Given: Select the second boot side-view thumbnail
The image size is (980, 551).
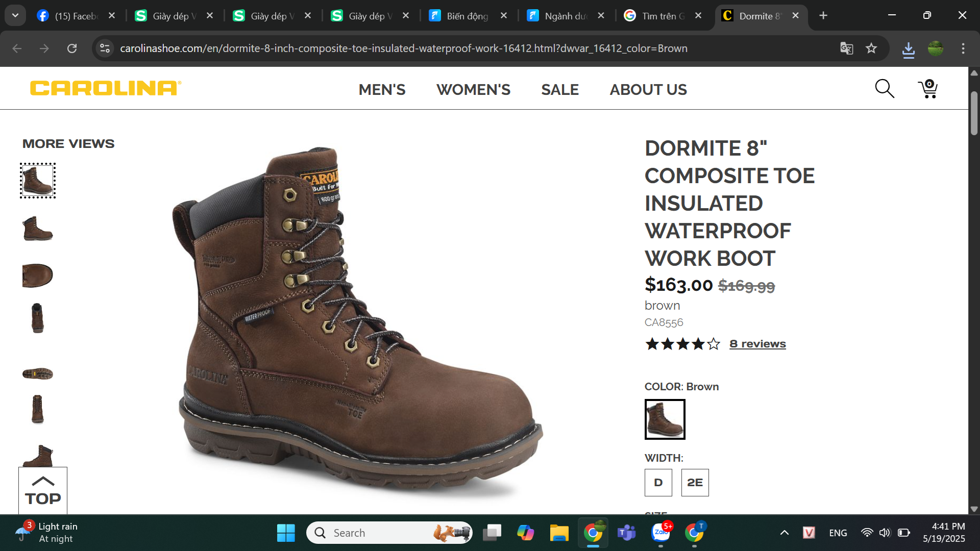Looking at the screenshot, I should click(x=38, y=228).
